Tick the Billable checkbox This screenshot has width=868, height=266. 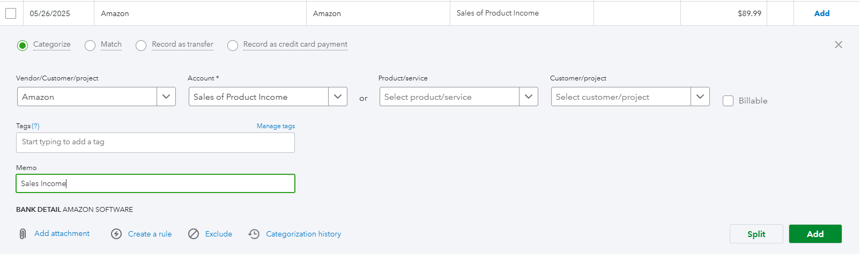tap(728, 101)
